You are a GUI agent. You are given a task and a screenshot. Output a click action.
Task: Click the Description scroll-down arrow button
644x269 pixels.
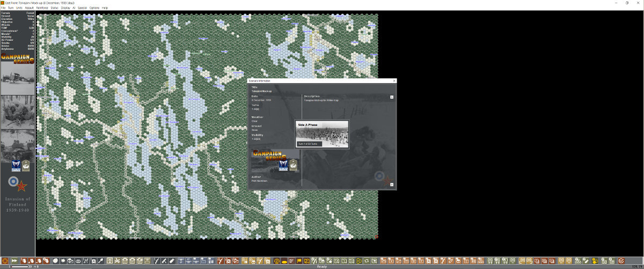392,184
